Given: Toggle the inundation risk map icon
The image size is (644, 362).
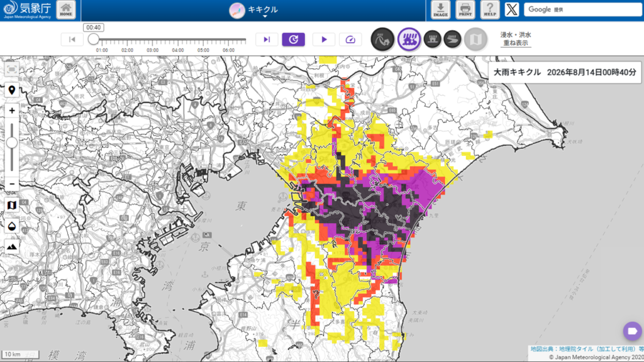Looking at the screenshot, I should pos(409,40).
